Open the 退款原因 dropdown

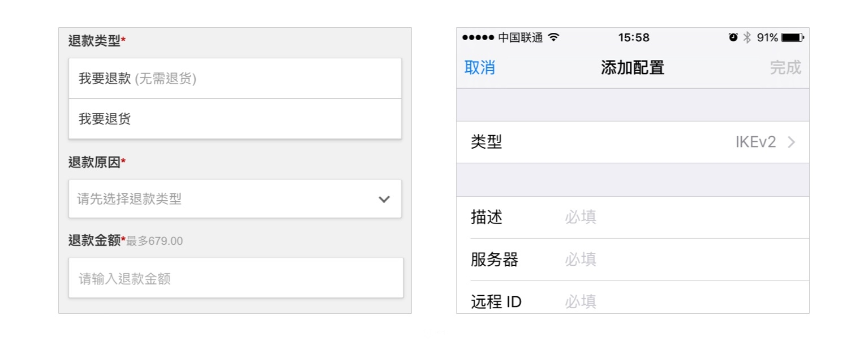coord(235,199)
